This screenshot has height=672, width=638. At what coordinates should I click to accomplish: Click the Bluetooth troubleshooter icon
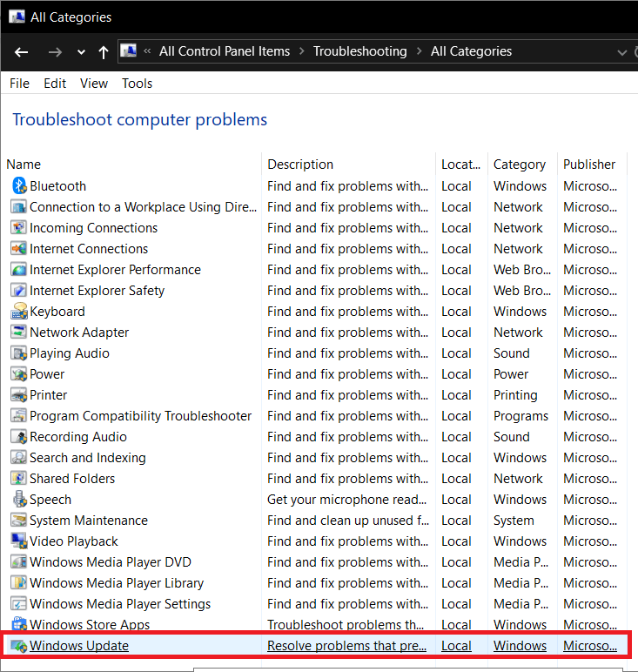19,186
